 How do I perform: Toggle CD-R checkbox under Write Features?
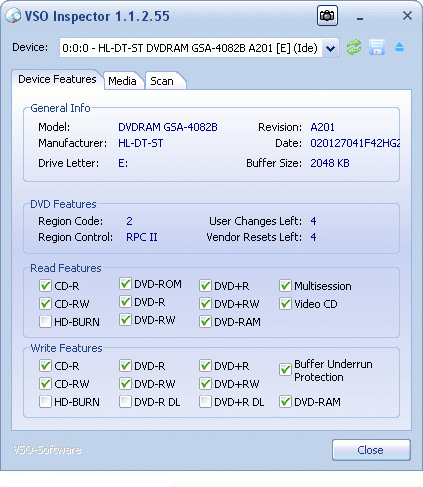click(45, 366)
